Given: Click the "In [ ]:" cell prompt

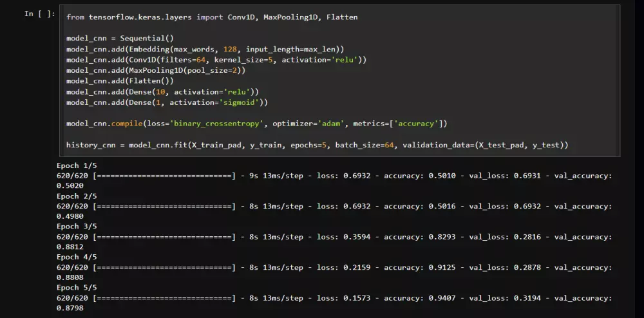Looking at the screenshot, I should (40, 14).
